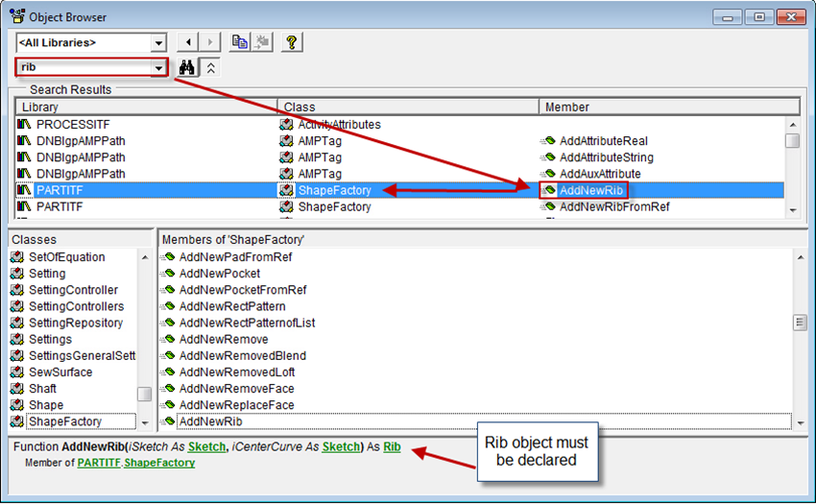Select the AddNewRemove member
This screenshot has height=504, width=816.
224,340
